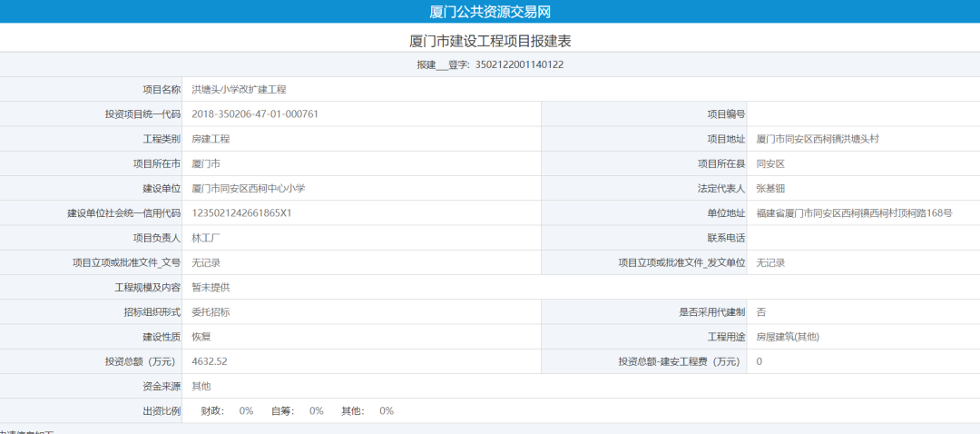This screenshot has width=980, height=434.
Task: Click the 委托招标 bidding form value
Action: pyautogui.click(x=211, y=311)
